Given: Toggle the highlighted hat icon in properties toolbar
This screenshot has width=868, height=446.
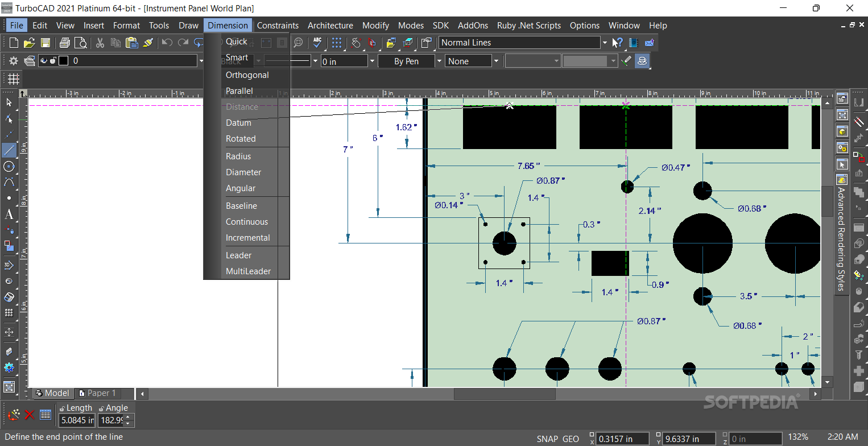Looking at the screenshot, I should 642,61.
